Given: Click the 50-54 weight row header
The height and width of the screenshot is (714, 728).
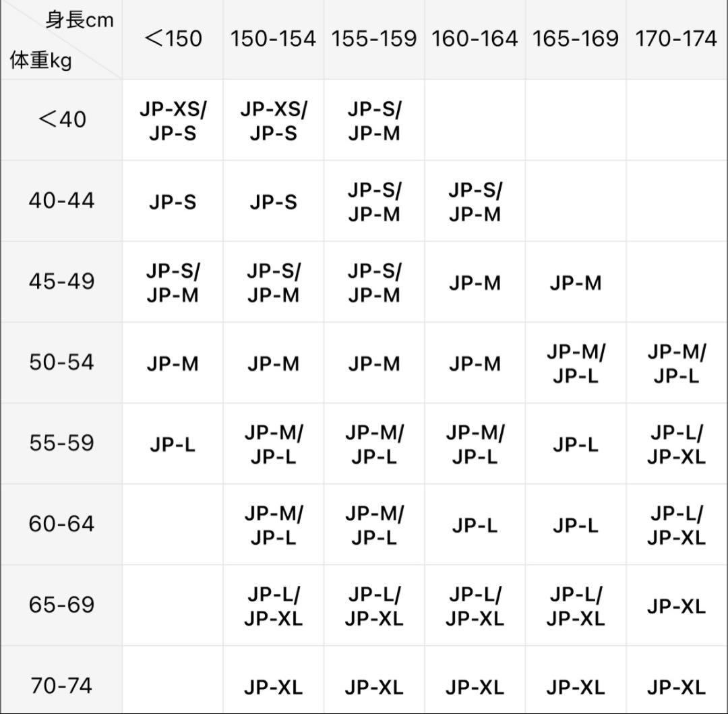Looking at the screenshot, I should pyautogui.click(x=62, y=362).
